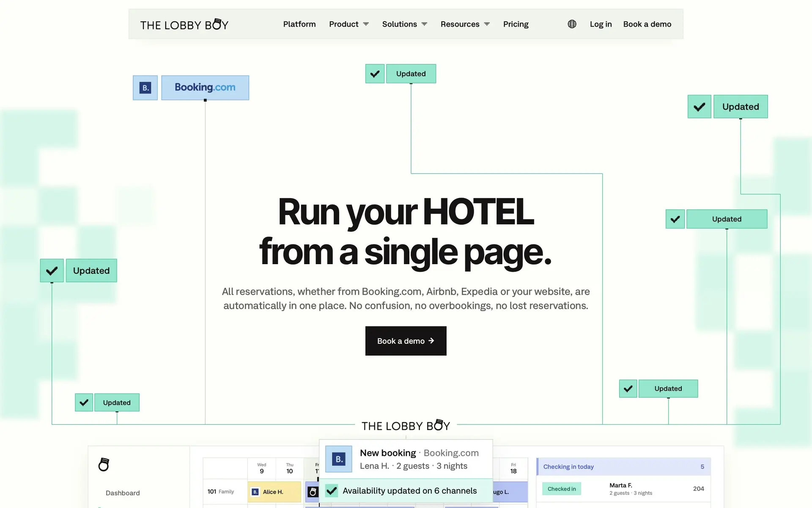Click the Booking.com B. square icon in hero
The height and width of the screenshot is (508, 812).
pos(145,88)
